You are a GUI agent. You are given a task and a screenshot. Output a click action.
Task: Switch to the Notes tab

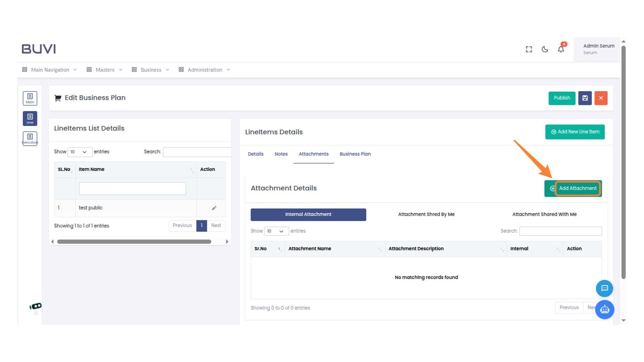point(281,154)
